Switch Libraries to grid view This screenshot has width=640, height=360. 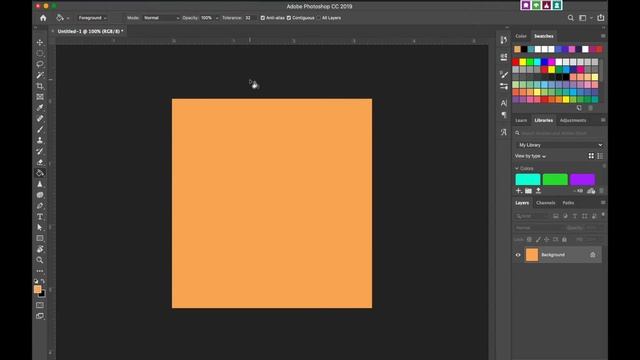pos(591,156)
